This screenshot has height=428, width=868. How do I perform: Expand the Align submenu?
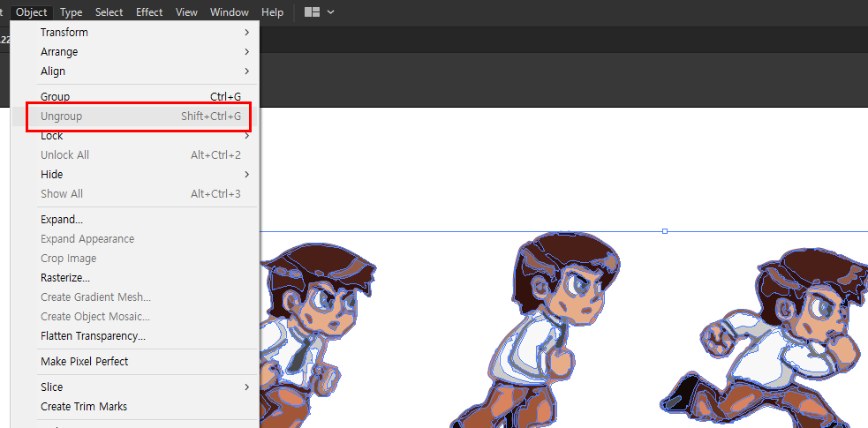pyautogui.click(x=134, y=71)
